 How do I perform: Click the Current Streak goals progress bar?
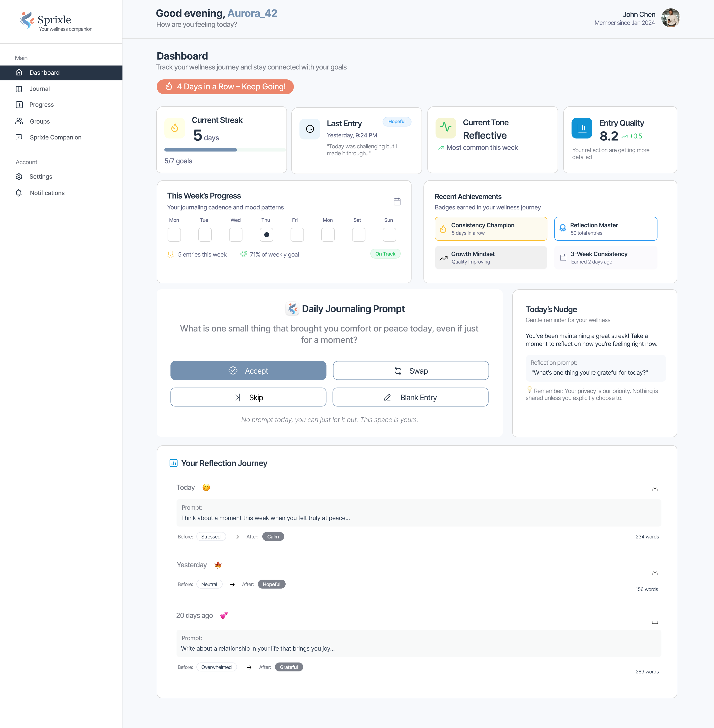[x=225, y=150]
